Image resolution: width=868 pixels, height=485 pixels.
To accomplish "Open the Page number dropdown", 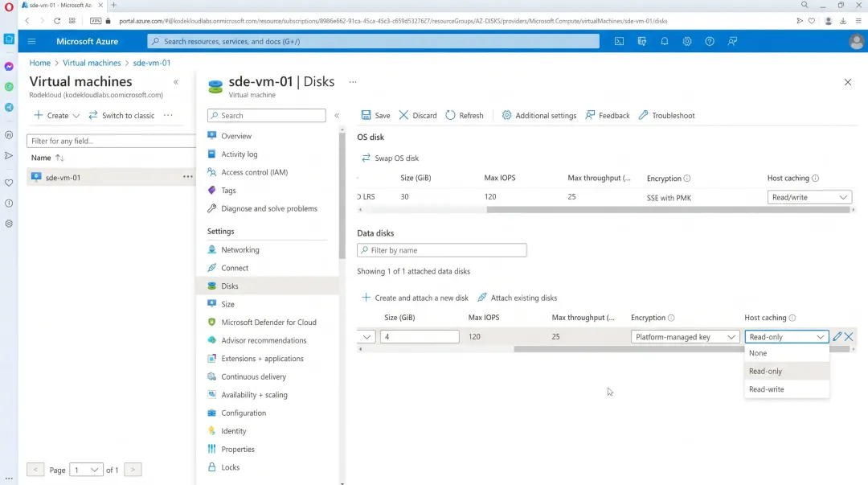I will click(86, 470).
